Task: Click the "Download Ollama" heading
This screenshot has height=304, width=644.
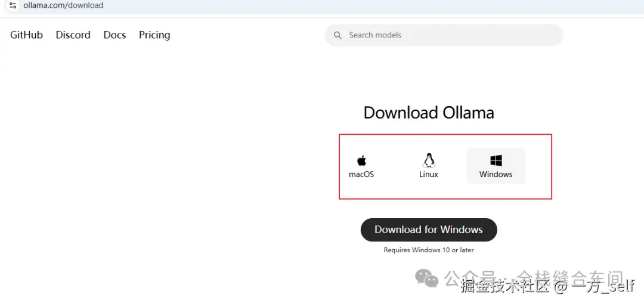Action: 429,113
